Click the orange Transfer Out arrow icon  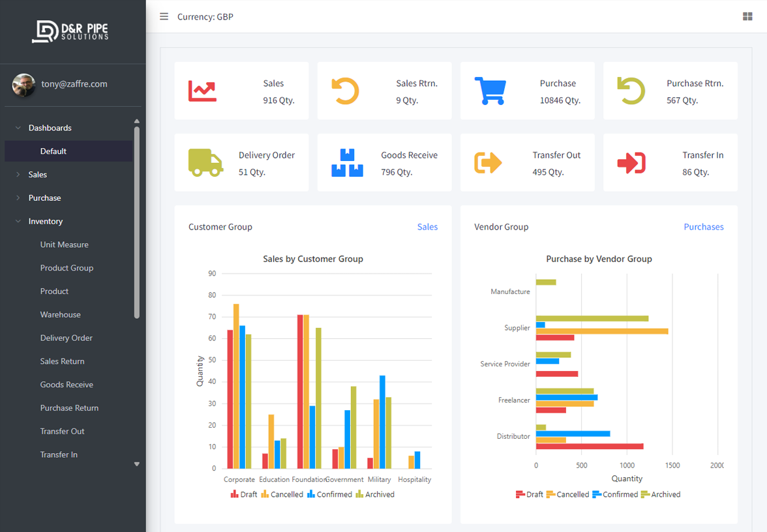coord(488,163)
